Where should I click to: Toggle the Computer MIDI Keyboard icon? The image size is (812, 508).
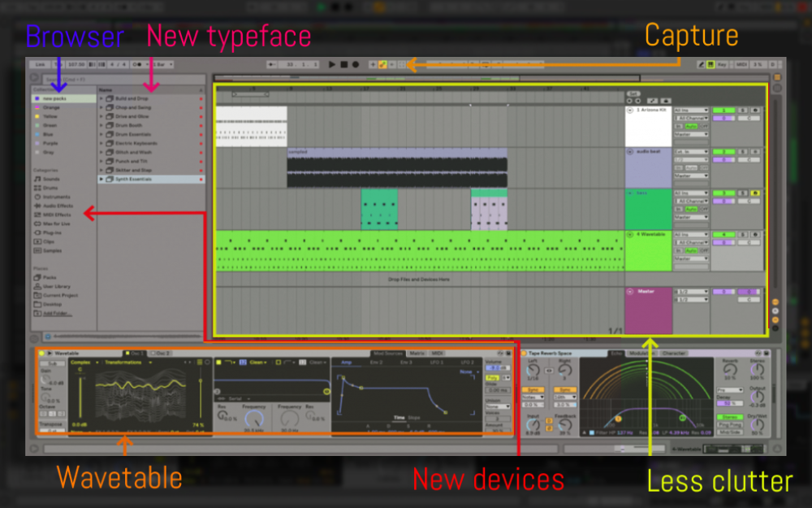coord(711,65)
